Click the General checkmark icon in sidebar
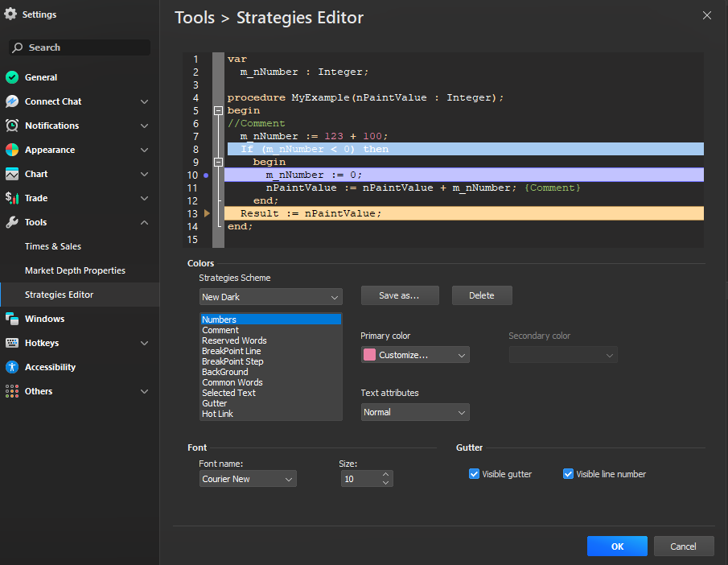 [11, 77]
